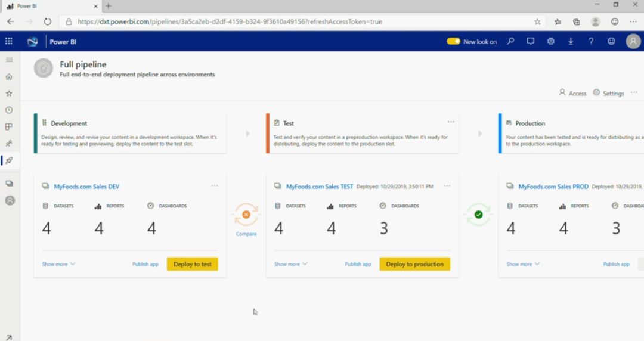644x341 pixels.
Task: Open MyFoods.com Sales PROD workspace link
Action: (553, 187)
